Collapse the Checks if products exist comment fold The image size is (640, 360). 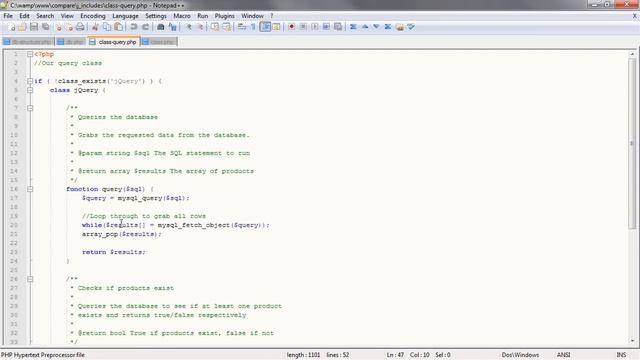click(x=30, y=279)
